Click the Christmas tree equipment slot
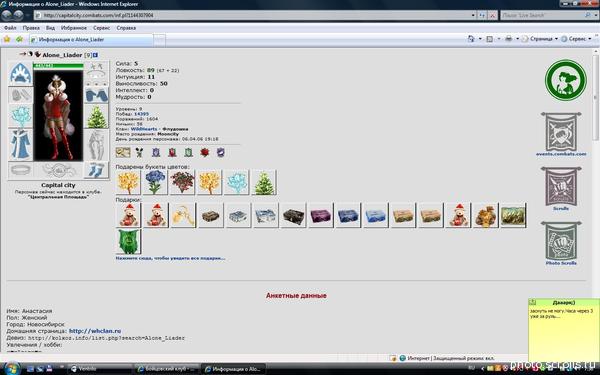 (96, 116)
